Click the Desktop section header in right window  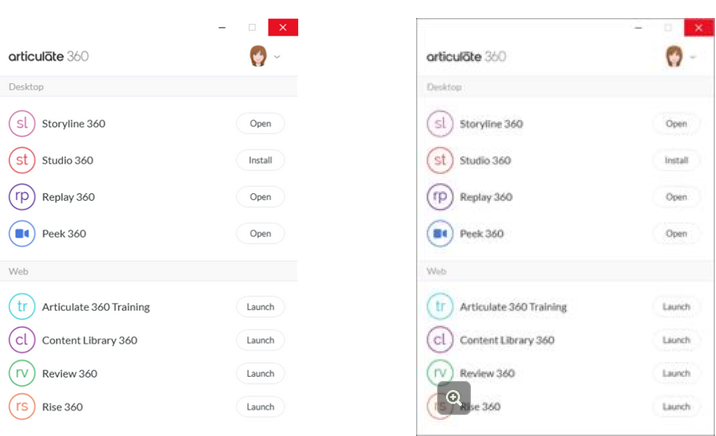click(565, 87)
